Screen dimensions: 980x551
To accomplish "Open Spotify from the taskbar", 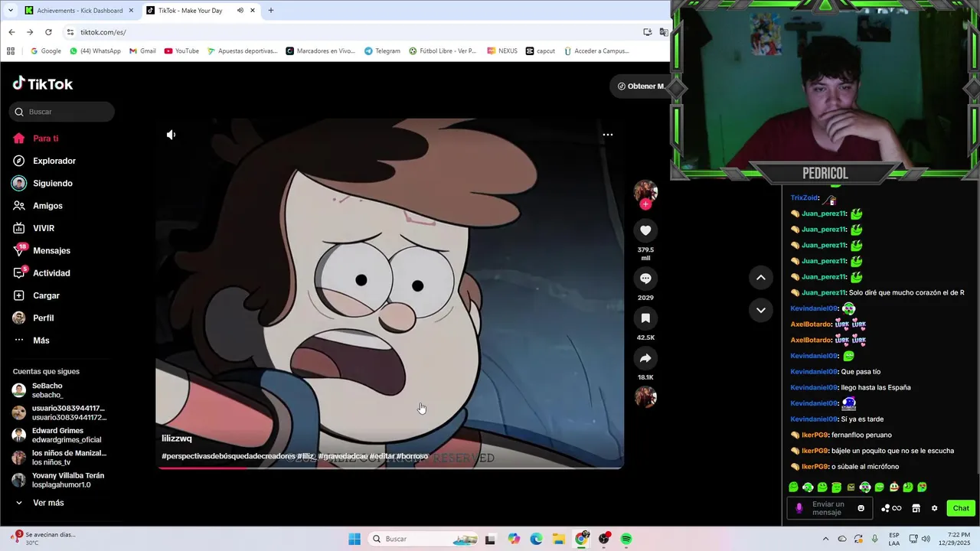I will (626, 539).
